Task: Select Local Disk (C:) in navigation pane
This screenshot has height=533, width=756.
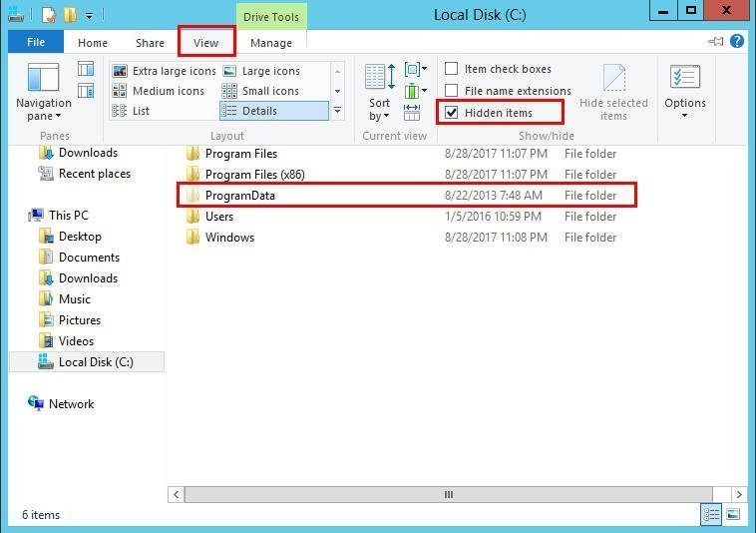Action: coord(87,362)
